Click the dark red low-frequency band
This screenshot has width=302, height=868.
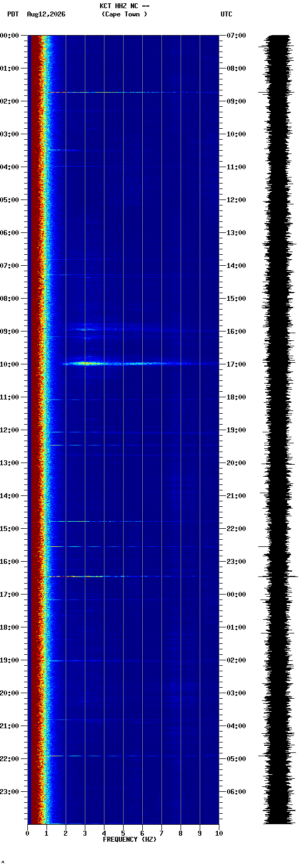pos(34,430)
